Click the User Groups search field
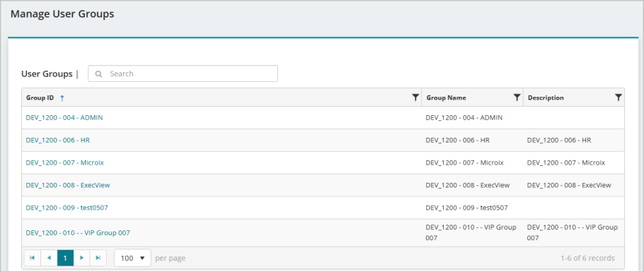The height and width of the screenshot is (272, 644). [183, 74]
